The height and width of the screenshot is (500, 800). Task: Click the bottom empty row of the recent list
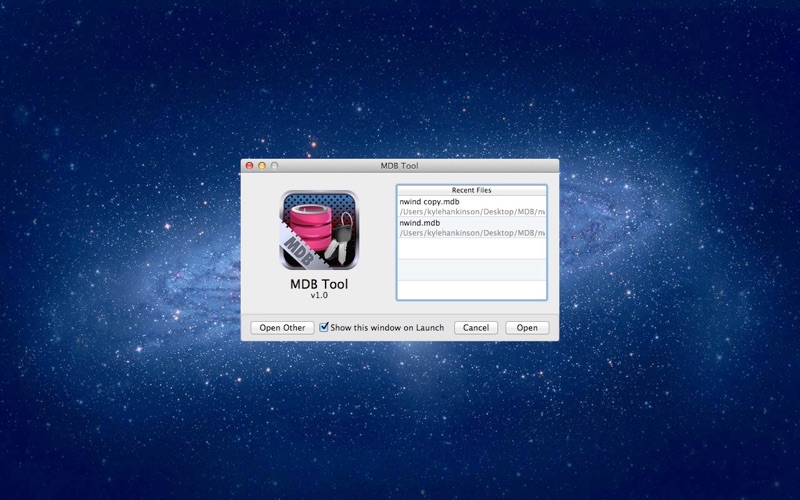tap(471, 290)
